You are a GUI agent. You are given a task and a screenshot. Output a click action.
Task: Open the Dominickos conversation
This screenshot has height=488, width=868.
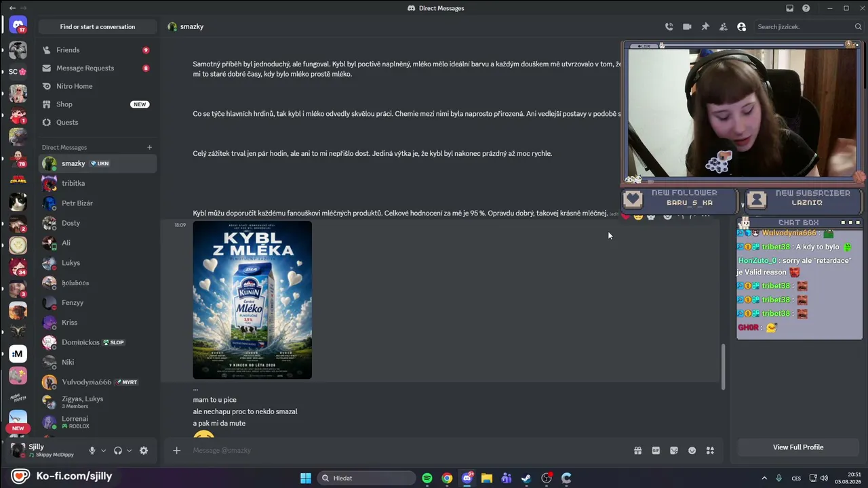point(97,342)
